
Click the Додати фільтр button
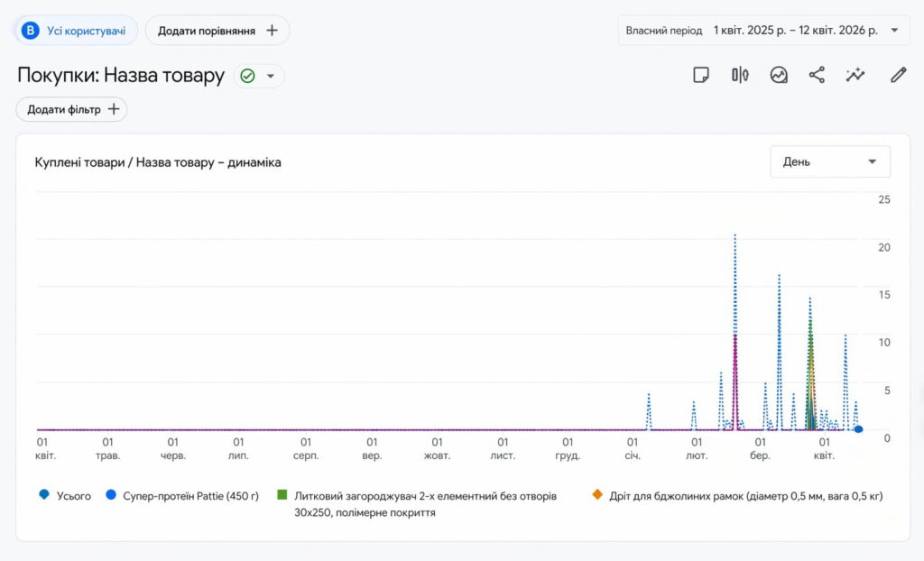pos(71,109)
